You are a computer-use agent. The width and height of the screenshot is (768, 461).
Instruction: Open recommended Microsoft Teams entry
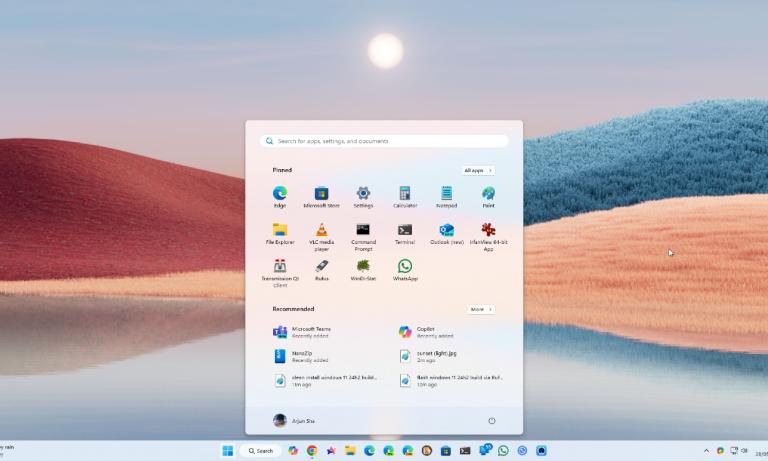310,332
